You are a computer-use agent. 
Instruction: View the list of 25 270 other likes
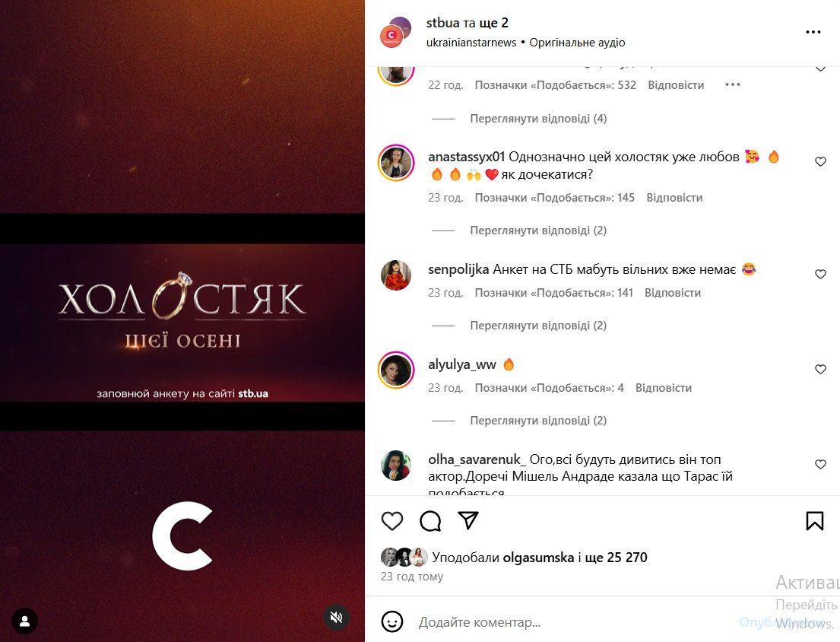tap(616, 558)
